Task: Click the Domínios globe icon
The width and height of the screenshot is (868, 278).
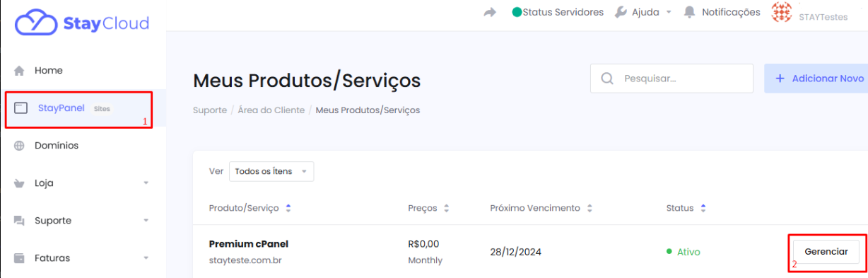Action: [20, 146]
